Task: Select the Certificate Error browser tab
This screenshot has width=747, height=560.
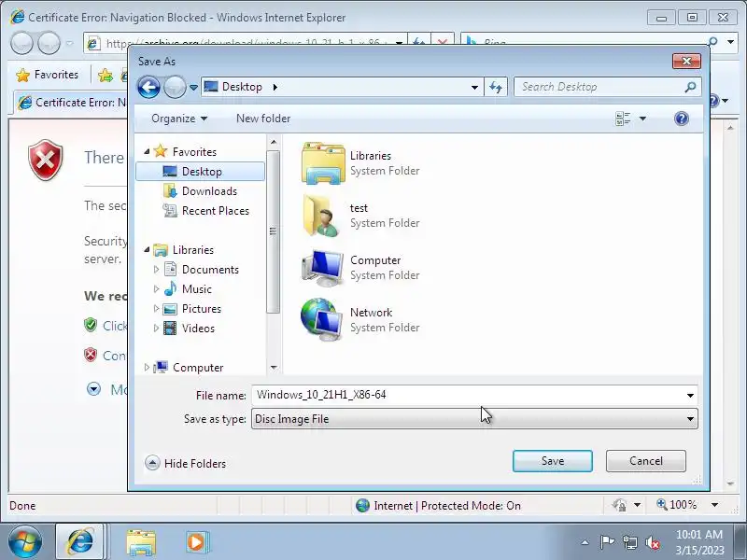Action: pyautogui.click(x=72, y=103)
